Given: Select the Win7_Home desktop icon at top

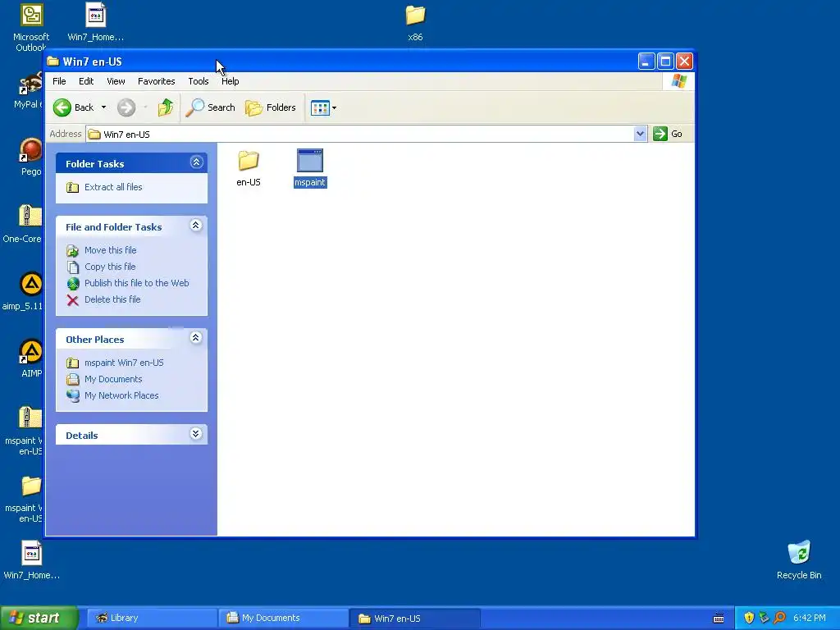Looking at the screenshot, I should pyautogui.click(x=95, y=22).
